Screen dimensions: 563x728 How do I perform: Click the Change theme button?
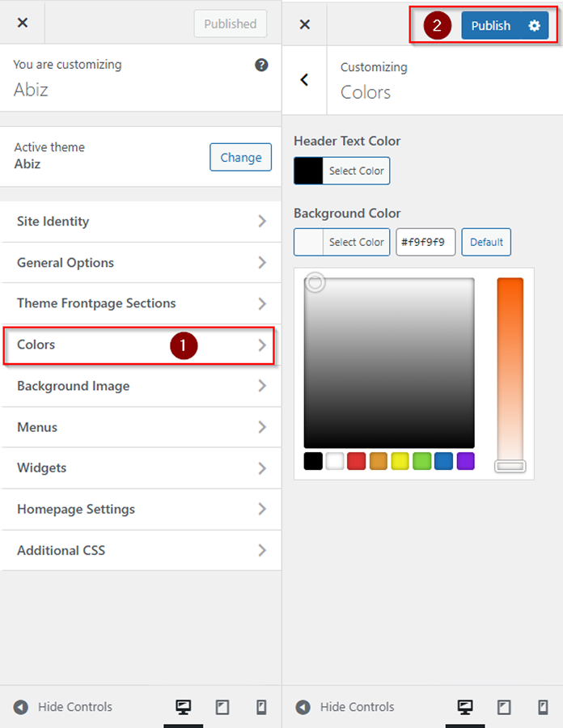[240, 158]
